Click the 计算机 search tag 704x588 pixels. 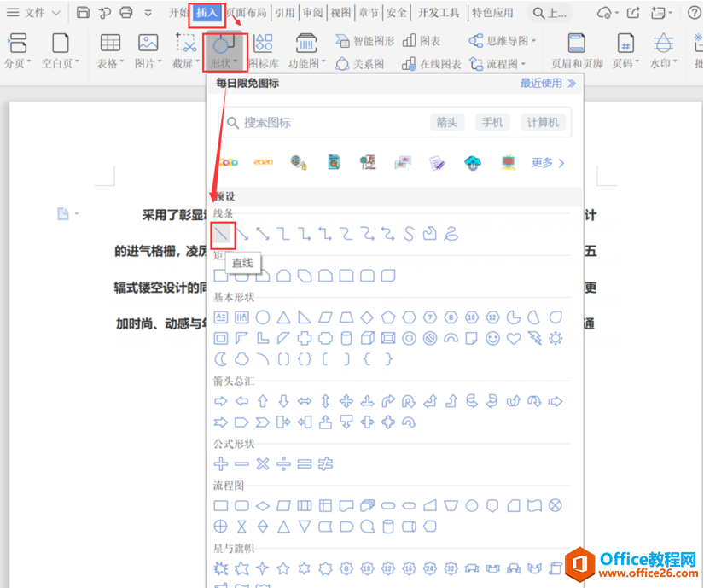[543, 122]
